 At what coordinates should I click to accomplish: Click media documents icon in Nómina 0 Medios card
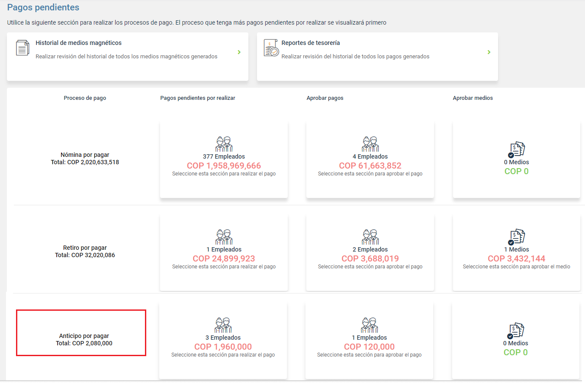tap(516, 150)
